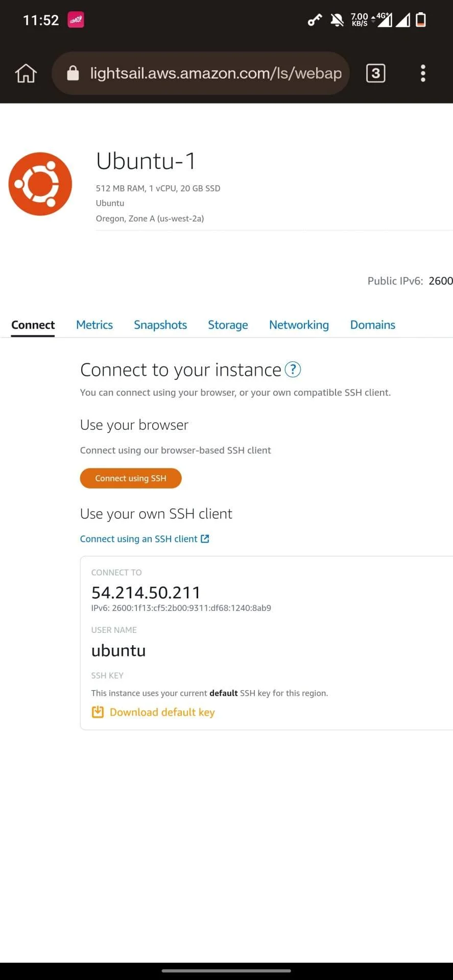Tap the battery status icon
This screenshot has width=453, height=980.
[x=421, y=20]
